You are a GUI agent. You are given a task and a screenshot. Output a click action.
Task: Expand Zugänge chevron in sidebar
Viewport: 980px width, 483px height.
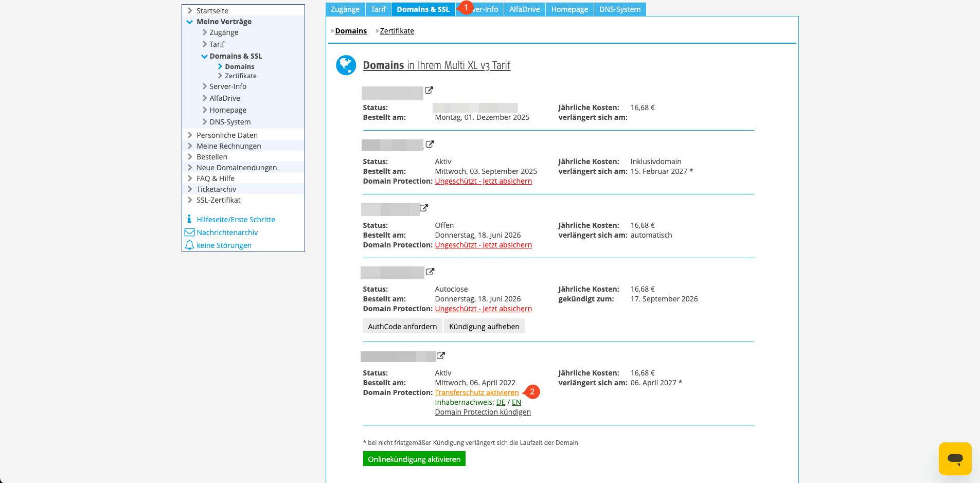point(205,32)
